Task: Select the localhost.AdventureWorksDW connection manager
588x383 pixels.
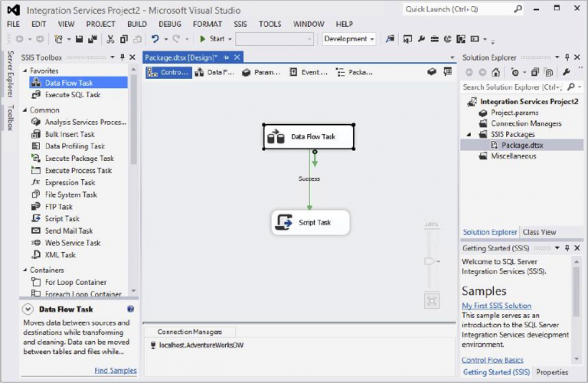Action: pos(197,345)
